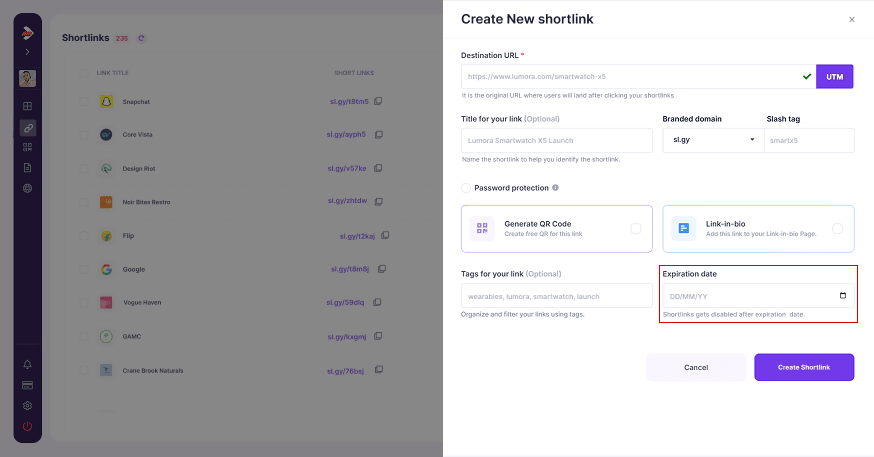
Task: Expand the sidebar with the chevron arrow
Action: point(27,52)
